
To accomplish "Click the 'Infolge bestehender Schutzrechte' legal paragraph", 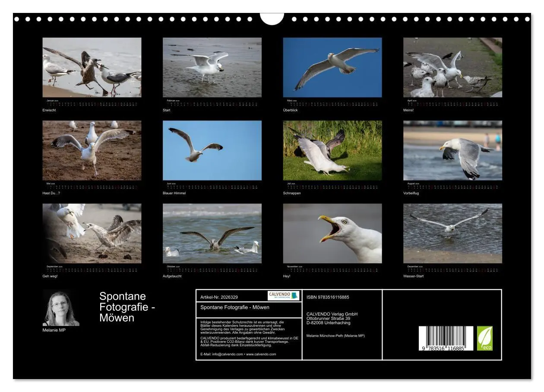I will tap(242, 327).
